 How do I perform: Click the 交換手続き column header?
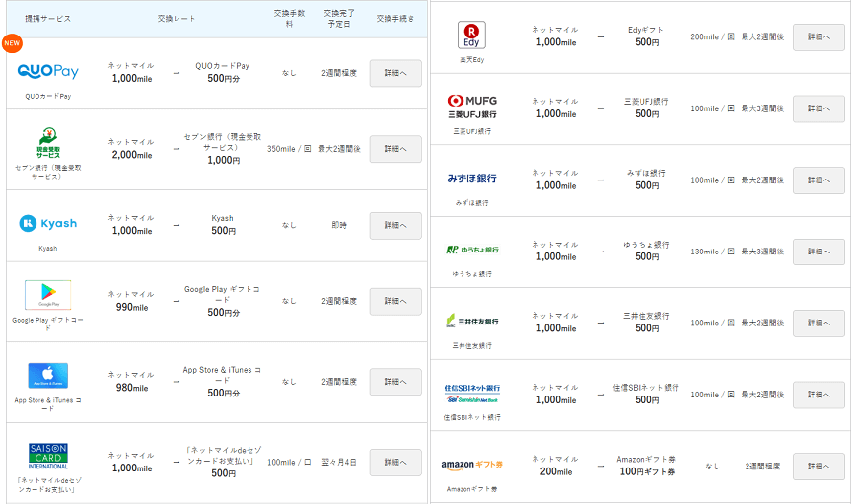click(x=394, y=19)
